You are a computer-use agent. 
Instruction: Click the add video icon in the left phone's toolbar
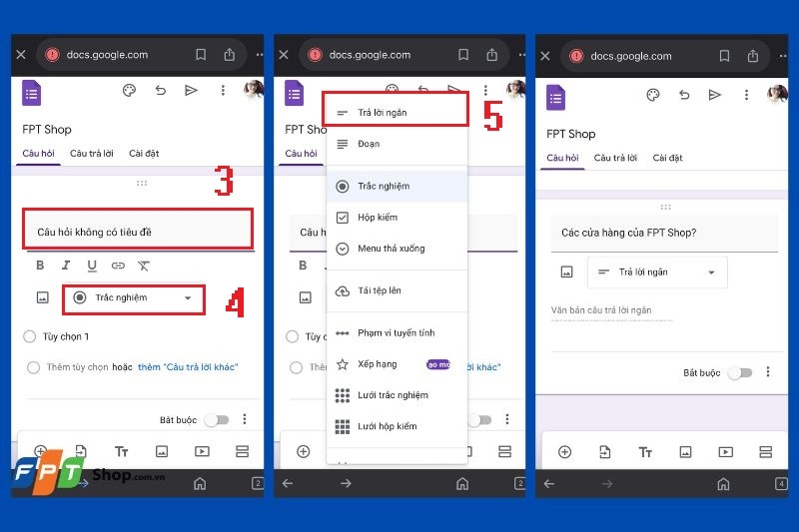pos(202,451)
